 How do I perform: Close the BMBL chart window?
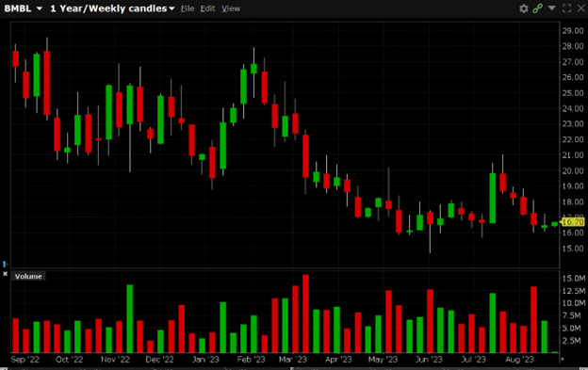pos(580,8)
